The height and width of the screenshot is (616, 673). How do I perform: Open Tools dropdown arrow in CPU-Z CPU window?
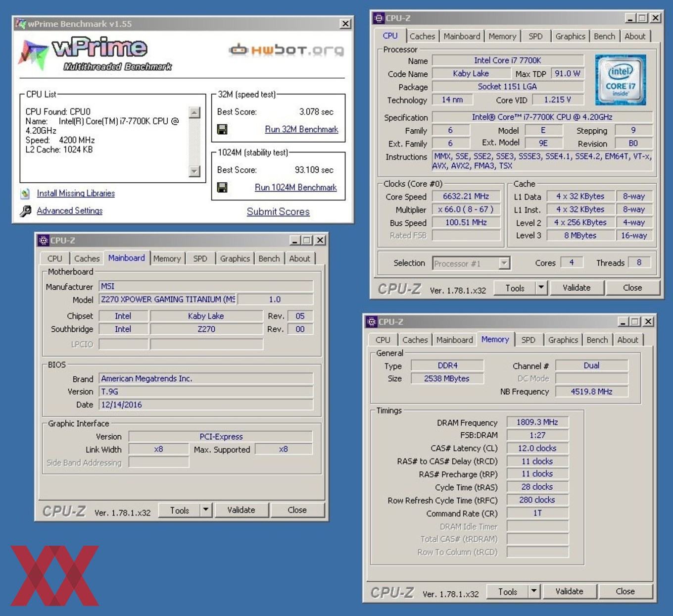[x=541, y=288]
